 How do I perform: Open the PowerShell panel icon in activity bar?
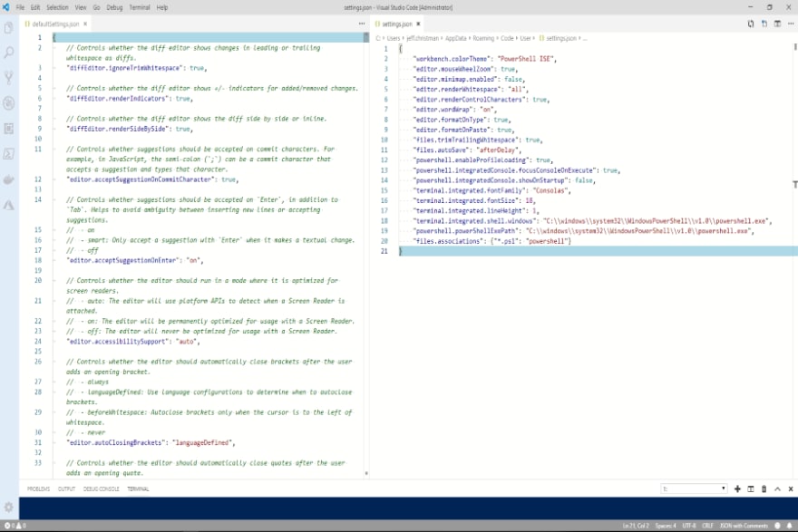point(9,153)
